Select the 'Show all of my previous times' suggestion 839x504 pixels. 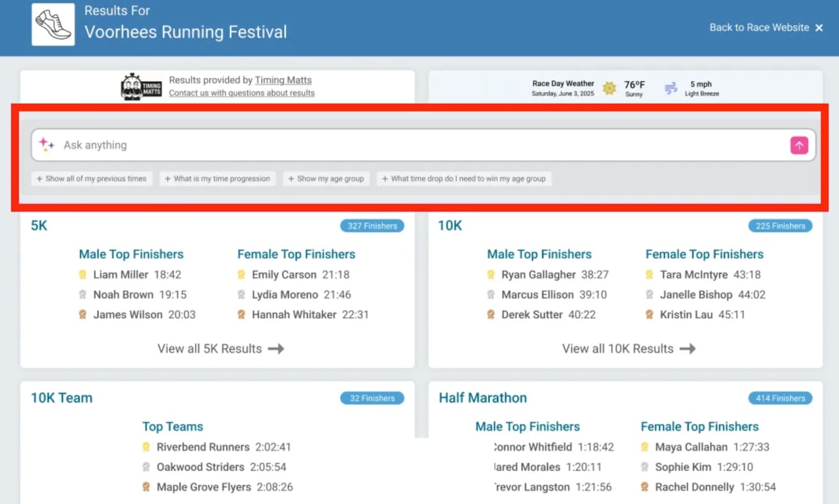(91, 179)
